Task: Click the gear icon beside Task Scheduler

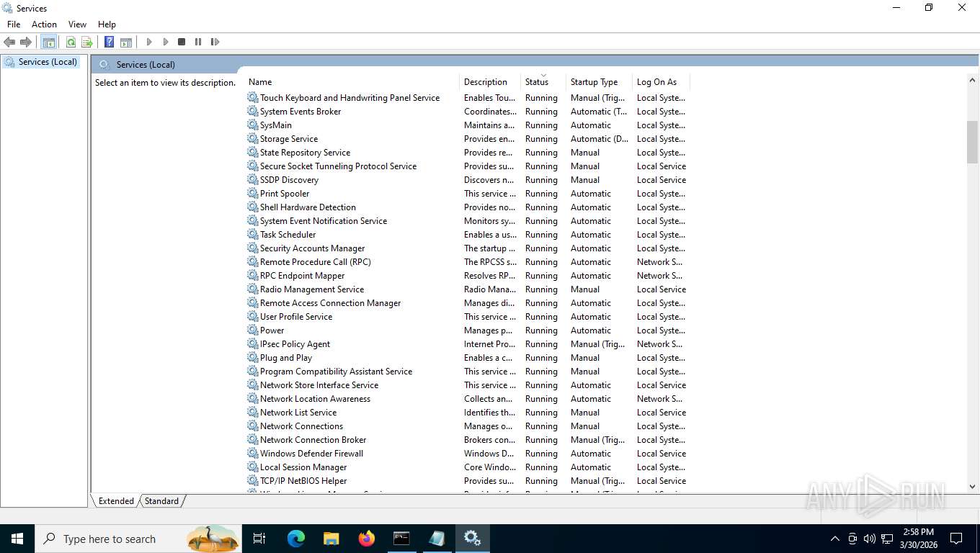Action: pyautogui.click(x=253, y=235)
